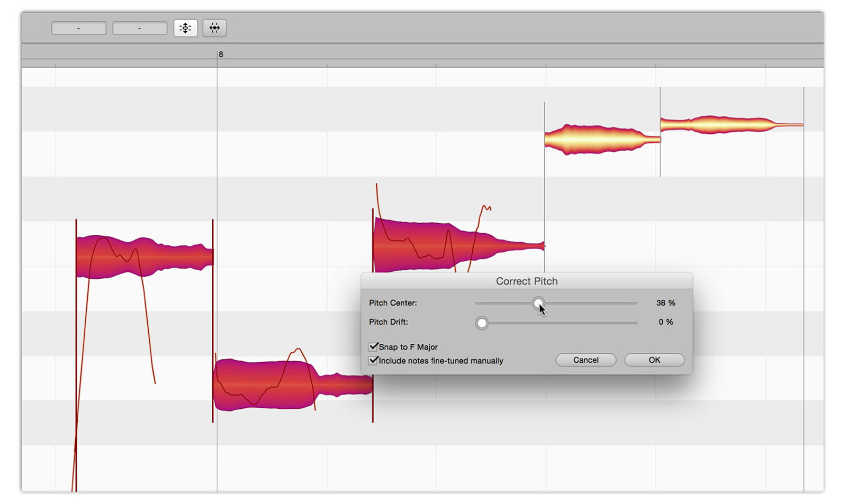847x504 pixels.
Task: Click the Correct Pitch macro icon
Action: click(x=185, y=28)
